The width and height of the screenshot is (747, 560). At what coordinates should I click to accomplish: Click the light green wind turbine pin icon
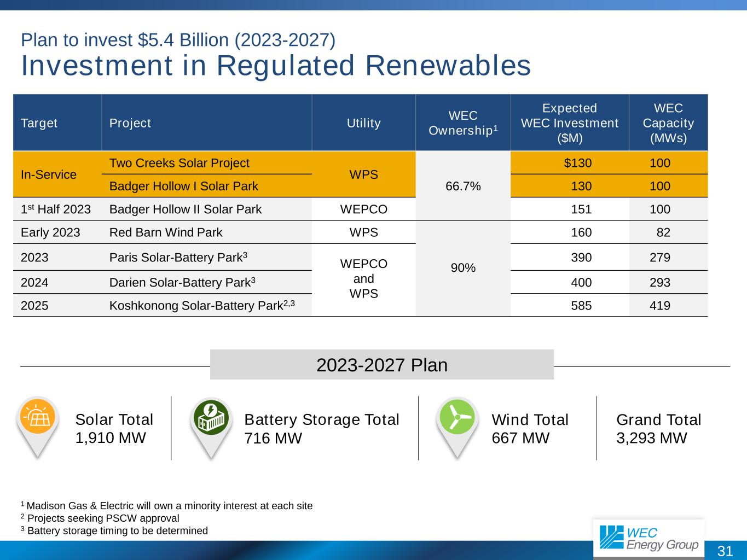click(456, 419)
